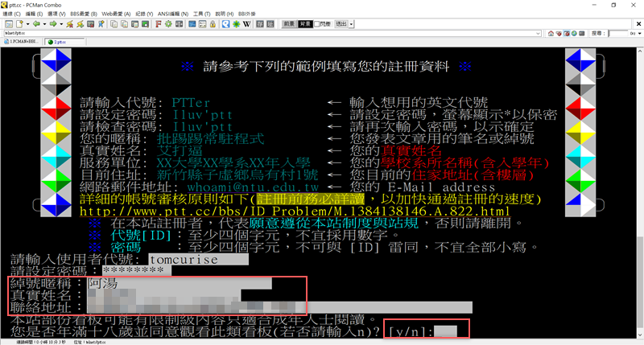Open the search engine dropdown beside search box
The height and width of the screenshot is (345, 644).
(x=639, y=33)
